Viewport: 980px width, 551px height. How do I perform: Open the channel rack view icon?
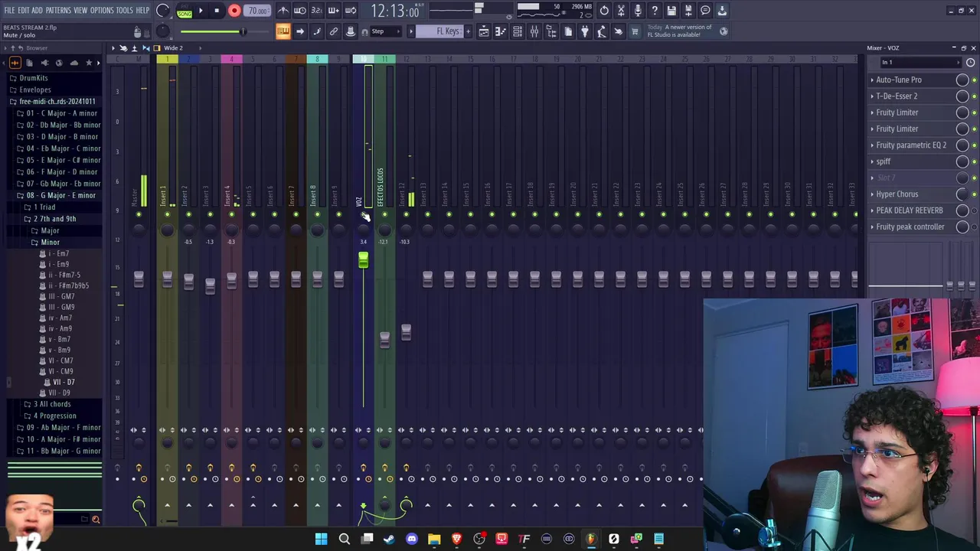pos(518,31)
